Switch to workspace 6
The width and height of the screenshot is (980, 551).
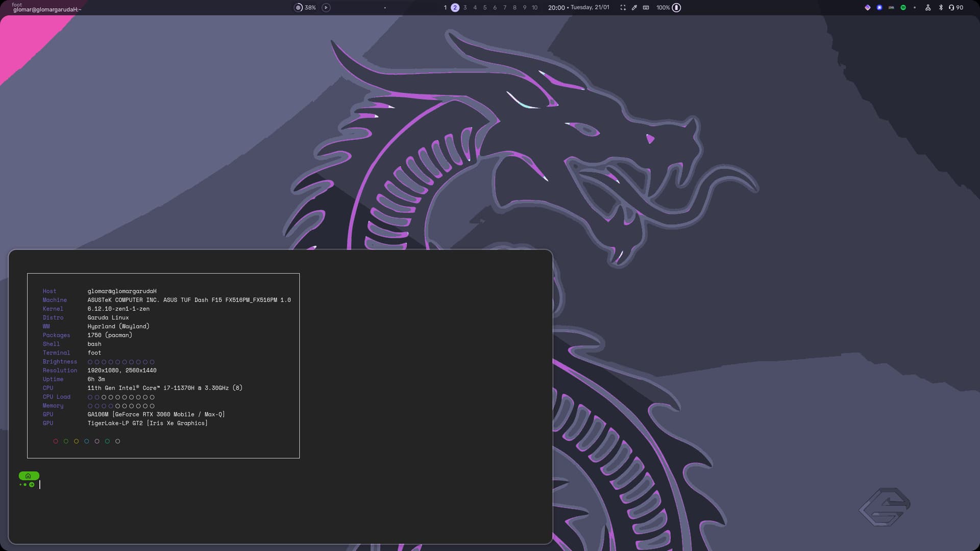click(495, 8)
